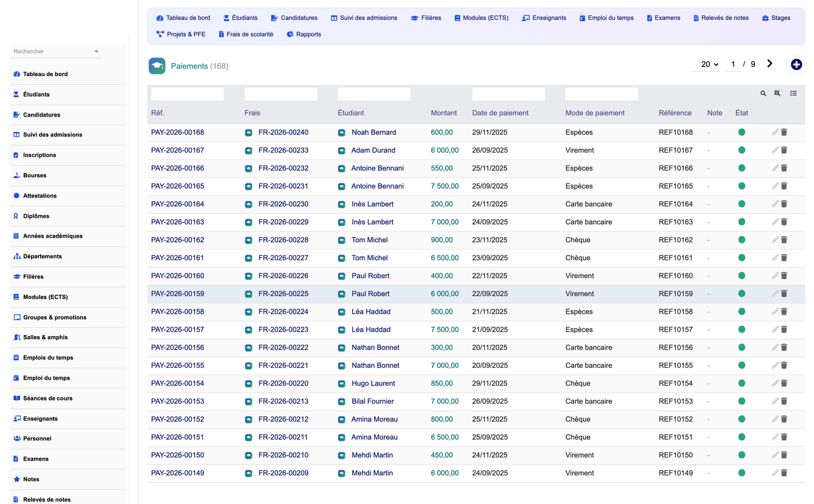The height and width of the screenshot is (504, 814).
Task: Click the green status dot for PAY-2026-00154
Action: 741,383
